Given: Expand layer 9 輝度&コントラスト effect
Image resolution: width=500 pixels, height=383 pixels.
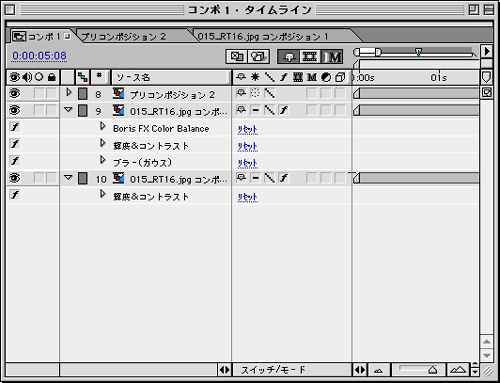Looking at the screenshot, I should pyautogui.click(x=103, y=143).
